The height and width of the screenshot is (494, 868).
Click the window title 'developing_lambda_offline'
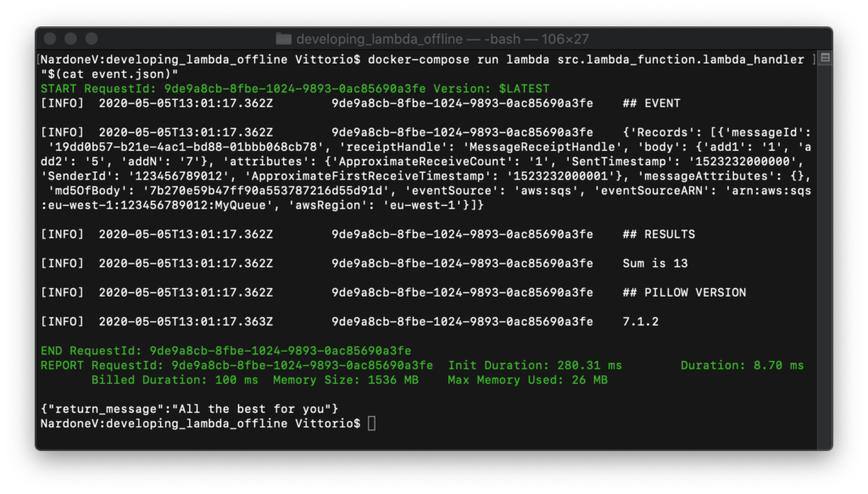pos(380,39)
